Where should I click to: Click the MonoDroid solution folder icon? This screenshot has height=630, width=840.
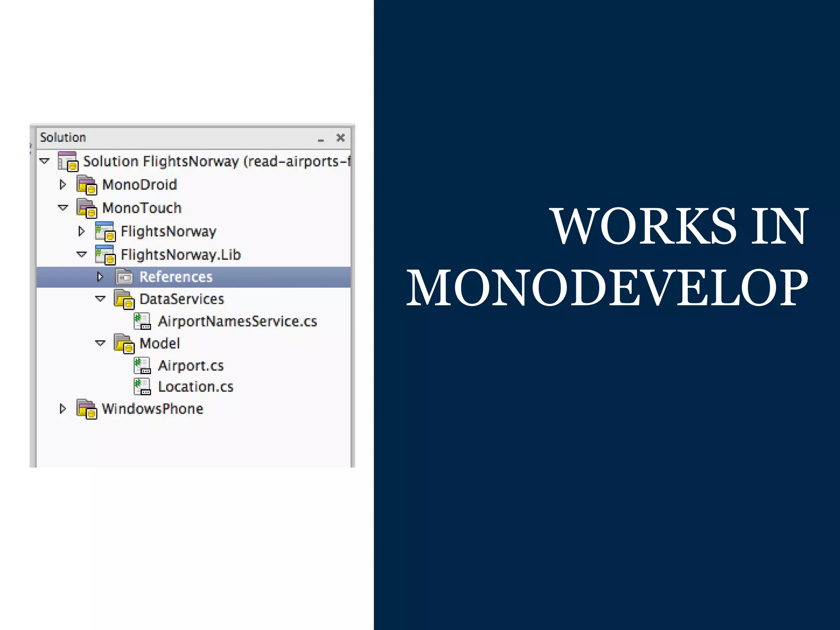87,185
